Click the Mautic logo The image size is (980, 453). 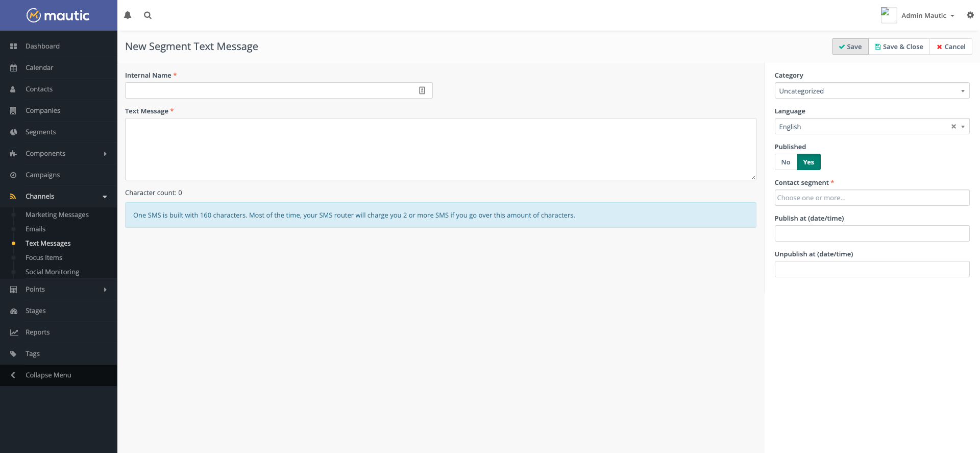coord(58,15)
